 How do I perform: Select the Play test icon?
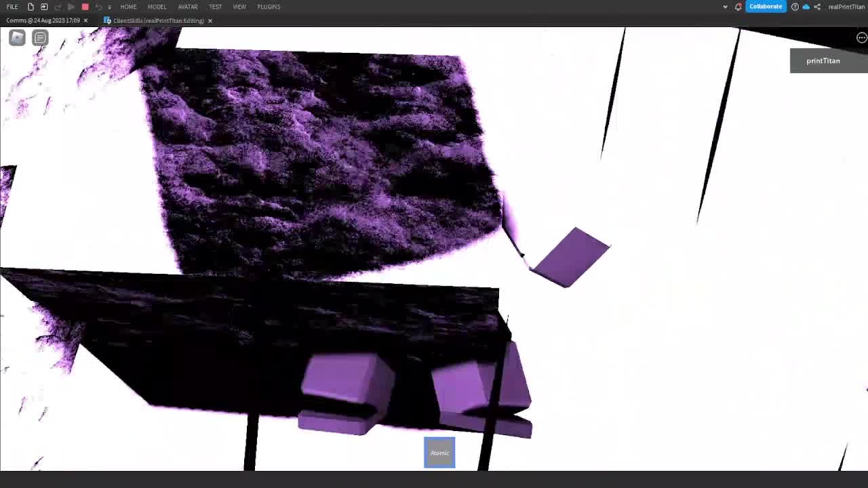[71, 7]
